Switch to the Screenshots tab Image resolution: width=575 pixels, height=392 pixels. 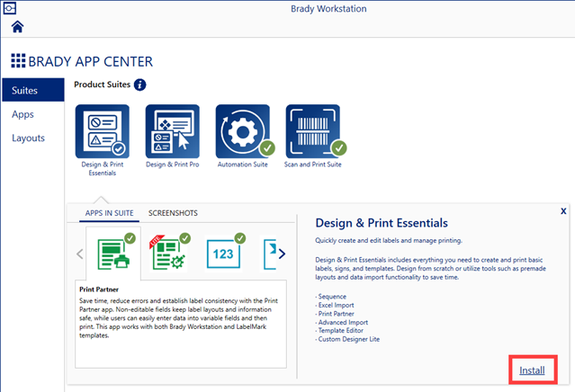(x=173, y=213)
